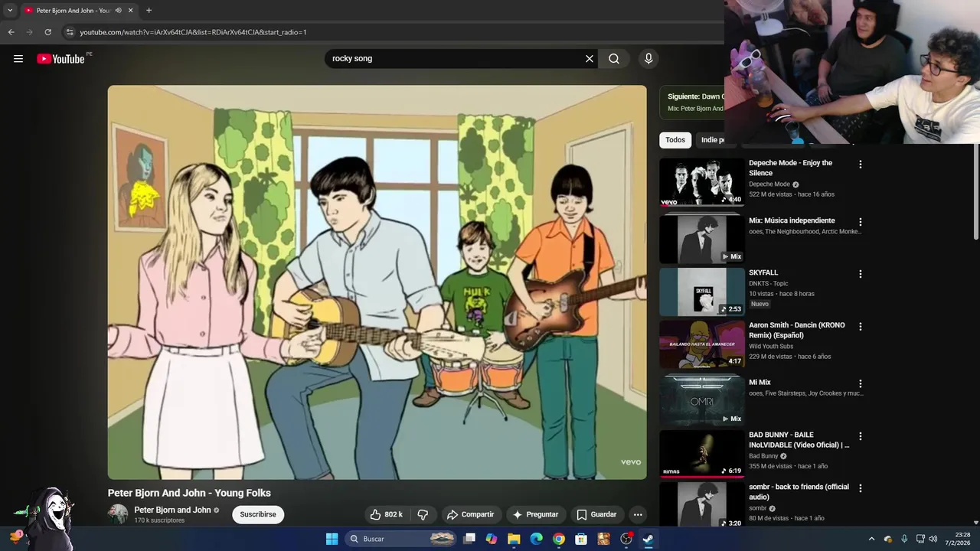Open the BAD BUNNY - BAILE INoLVIDABLE thumbnail
The width and height of the screenshot is (980, 551).
coord(702,453)
